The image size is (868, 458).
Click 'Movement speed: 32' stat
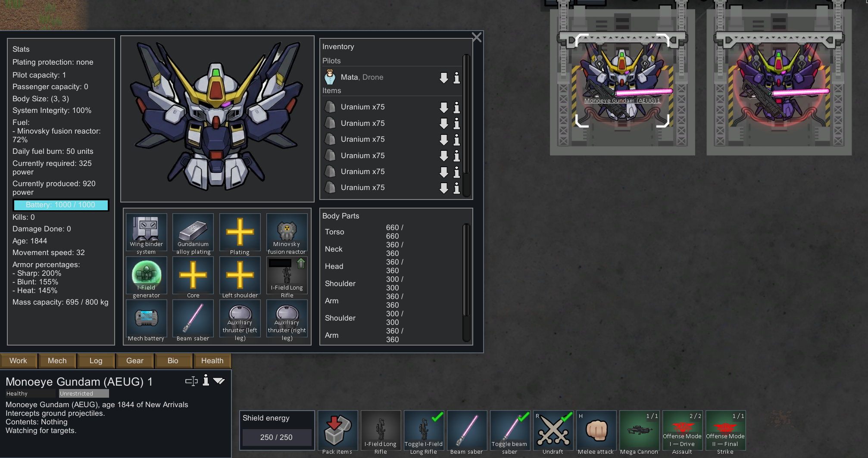49,252
